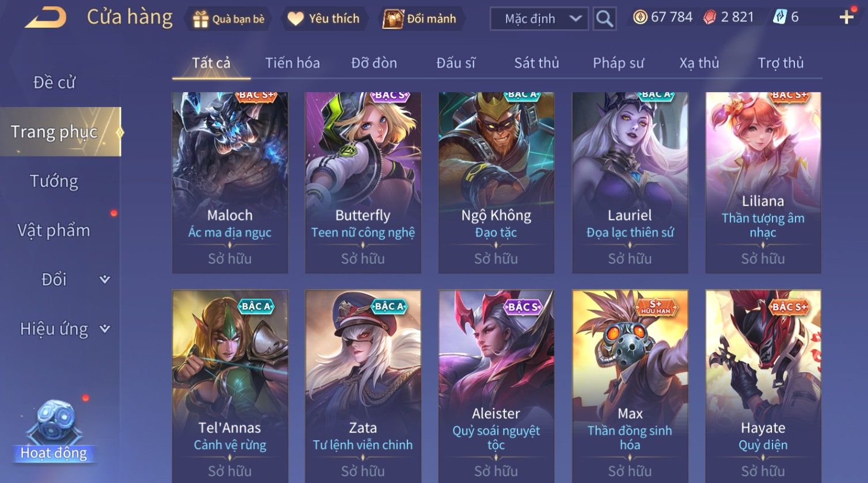The height and width of the screenshot is (483, 868).
Task: Open Yêu thích favorites heart
Action: [x=295, y=19]
